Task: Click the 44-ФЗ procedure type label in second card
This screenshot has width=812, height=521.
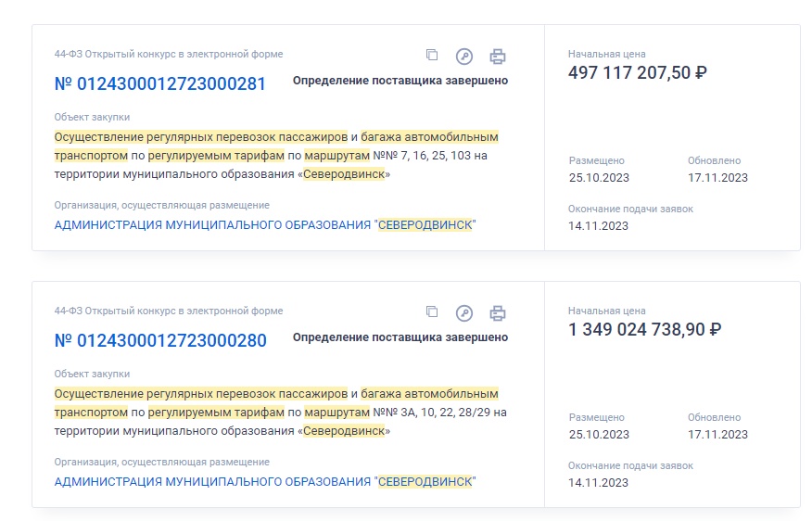Action: click(169, 311)
